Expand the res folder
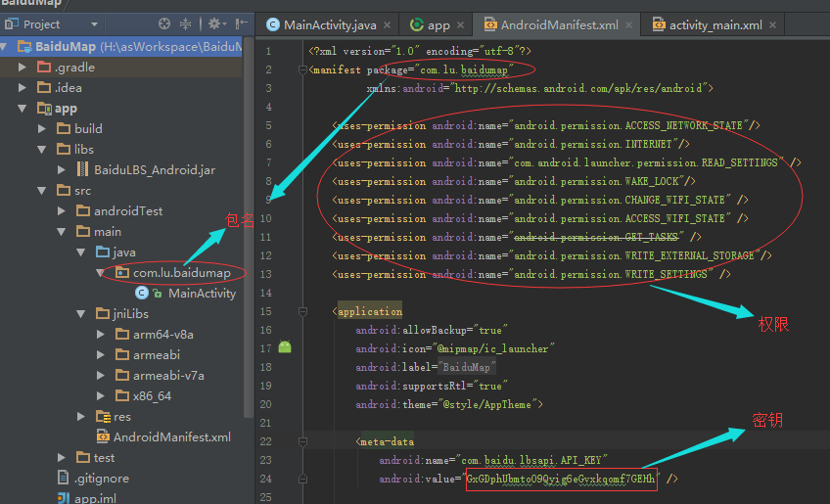 tap(81, 417)
